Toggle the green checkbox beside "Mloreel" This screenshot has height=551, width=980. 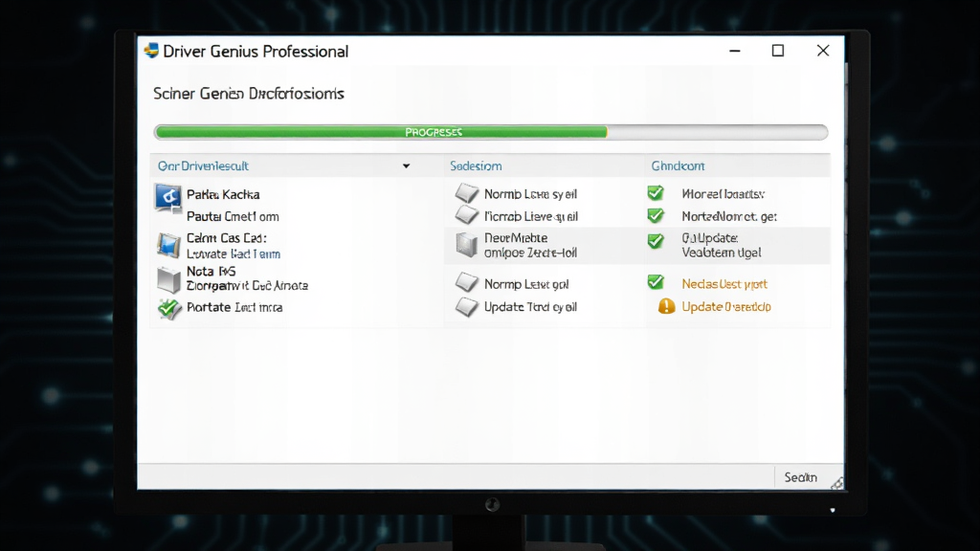tap(656, 193)
